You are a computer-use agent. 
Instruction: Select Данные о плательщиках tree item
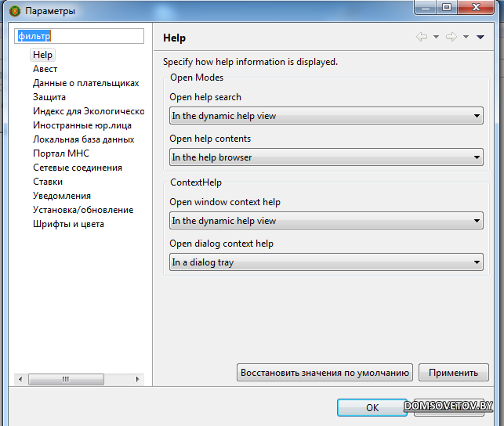click(85, 83)
